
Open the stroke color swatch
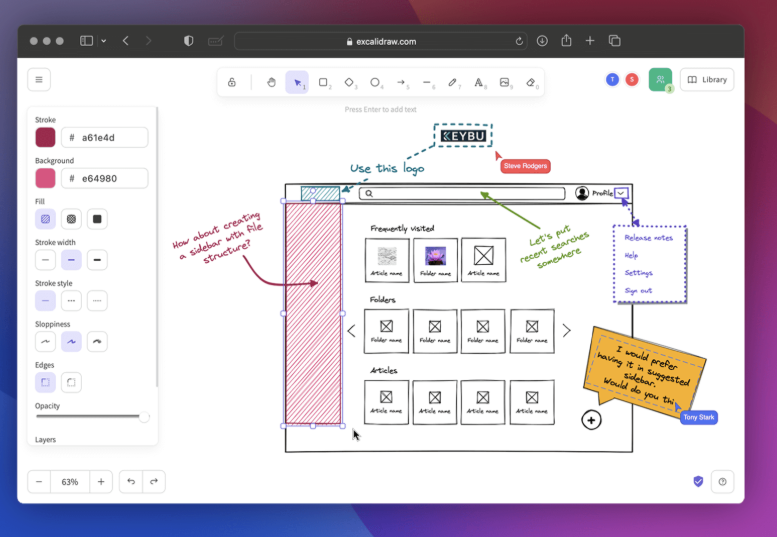pos(45,137)
